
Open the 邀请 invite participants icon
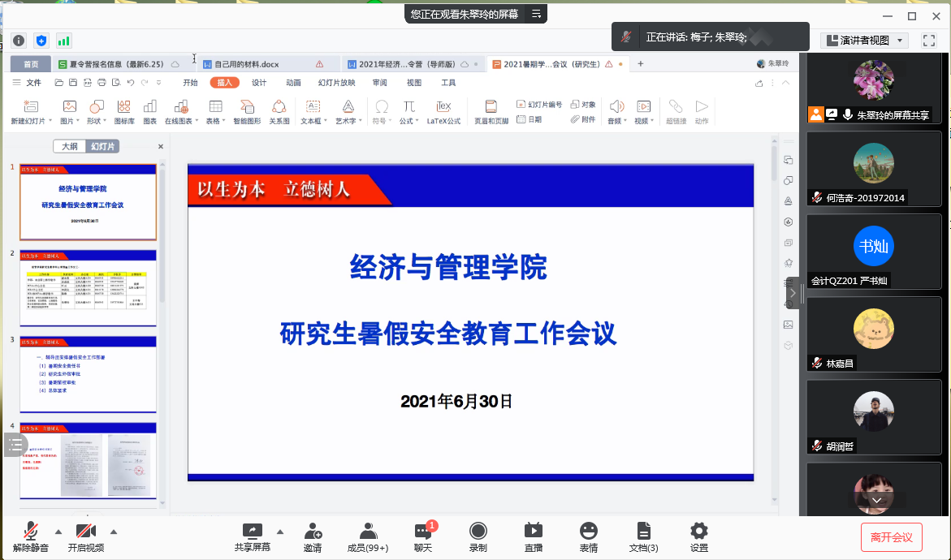coord(313,532)
